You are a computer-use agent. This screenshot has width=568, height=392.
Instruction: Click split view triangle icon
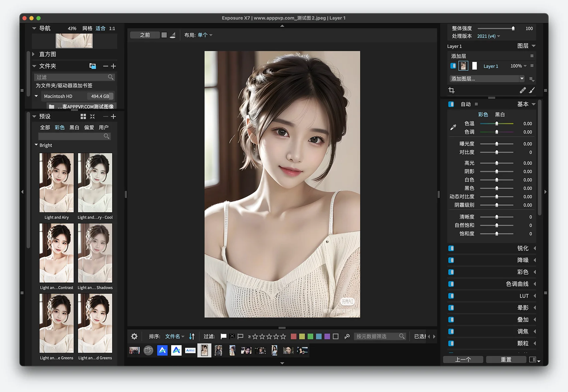(173, 35)
